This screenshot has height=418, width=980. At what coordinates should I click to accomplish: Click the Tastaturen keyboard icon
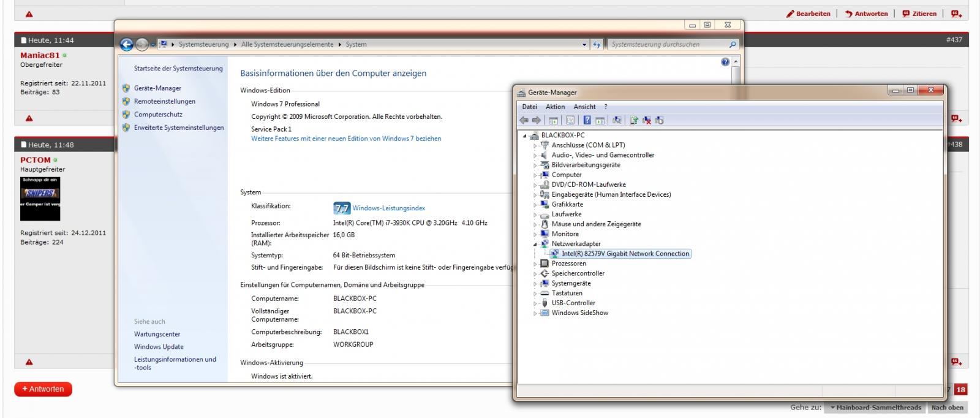[x=545, y=293]
